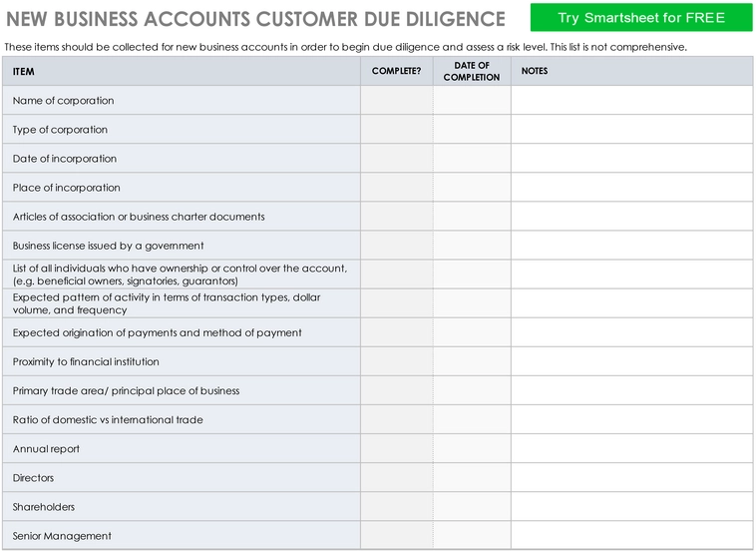This screenshot has width=756, height=552.
Task: Click the 'Annual report' item cell
Action: coord(182,449)
